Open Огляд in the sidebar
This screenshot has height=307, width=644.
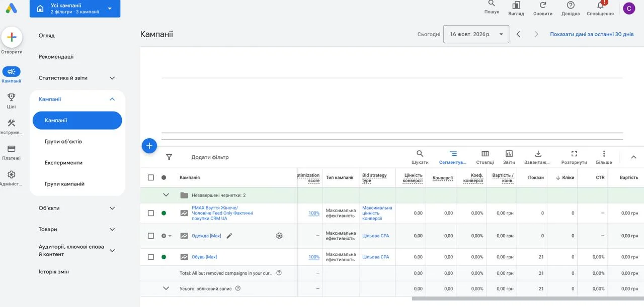click(47, 36)
